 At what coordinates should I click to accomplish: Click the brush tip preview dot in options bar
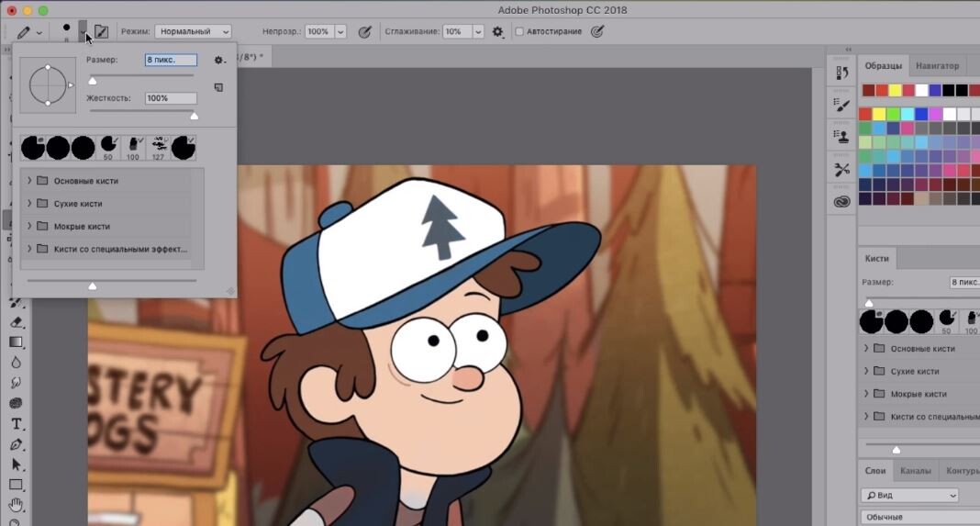[x=66, y=29]
